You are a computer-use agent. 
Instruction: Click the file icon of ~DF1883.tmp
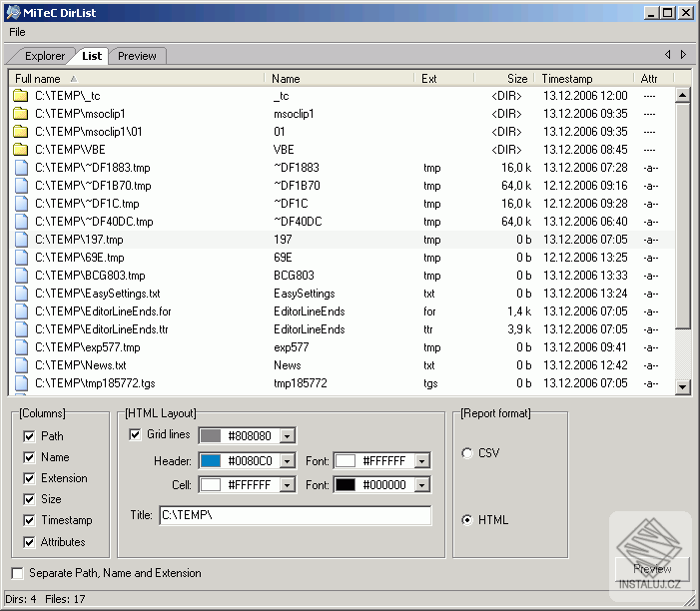(x=20, y=168)
